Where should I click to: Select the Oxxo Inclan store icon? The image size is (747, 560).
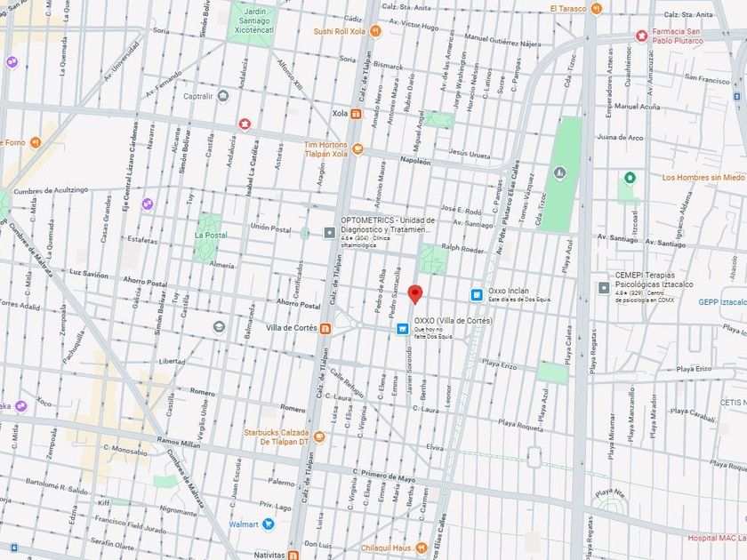click(477, 295)
